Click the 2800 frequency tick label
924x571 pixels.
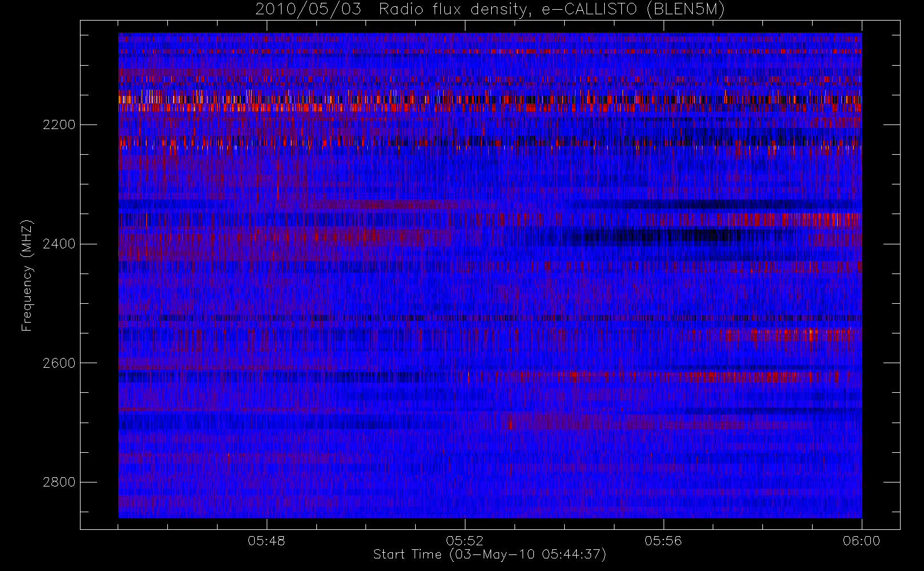point(59,482)
